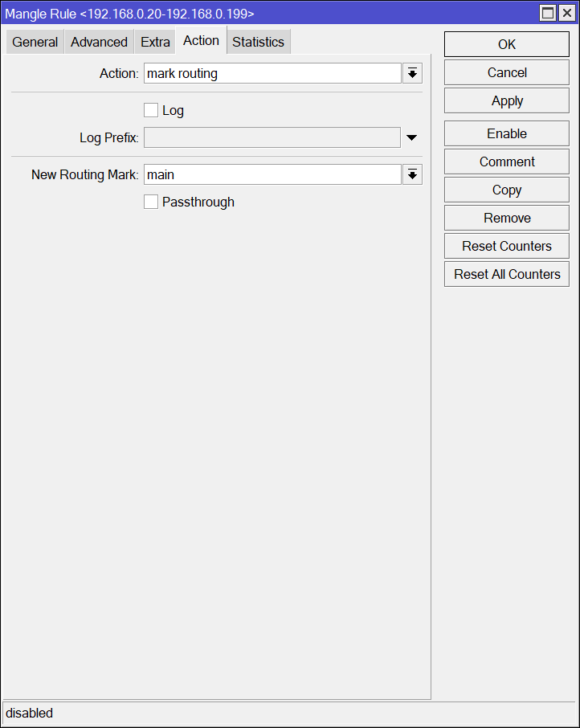
Task: View the Statistics tab
Action: click(x=258, y=43)
